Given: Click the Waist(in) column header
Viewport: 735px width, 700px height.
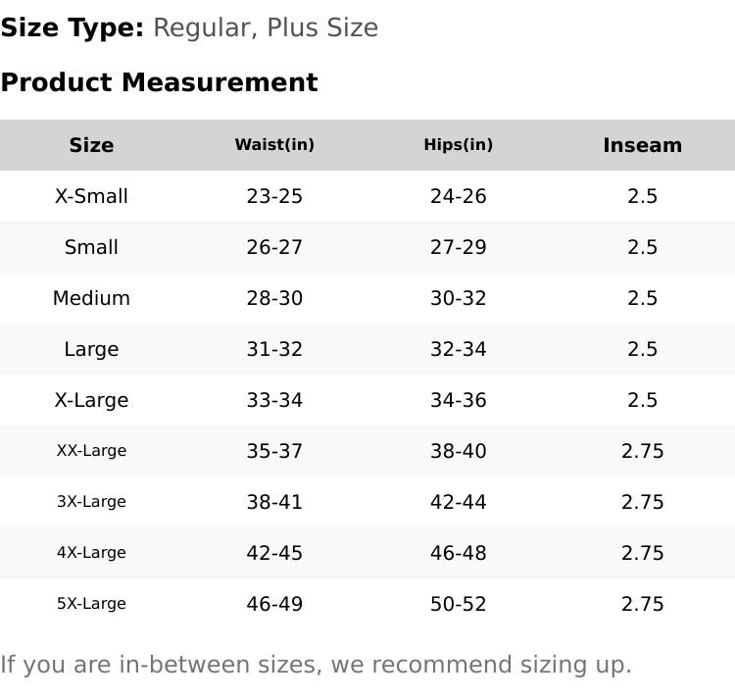Looking at the screenshot, I should 274,145.
